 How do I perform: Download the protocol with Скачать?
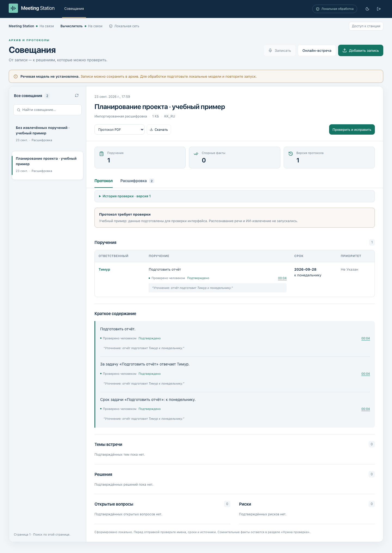[x=159, y=129]
